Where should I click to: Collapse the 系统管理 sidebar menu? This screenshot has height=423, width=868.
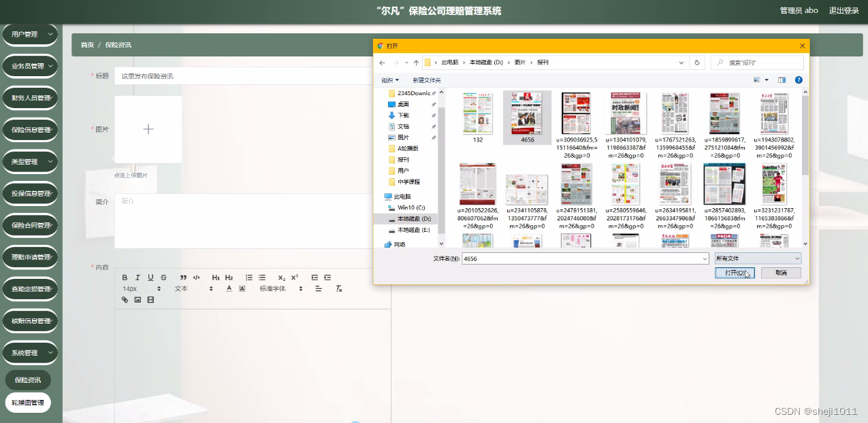click(x=30, y=353)
